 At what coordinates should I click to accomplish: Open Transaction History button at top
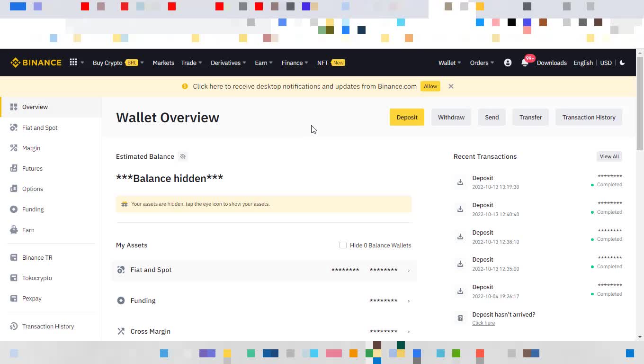click(x=589, y=117)
